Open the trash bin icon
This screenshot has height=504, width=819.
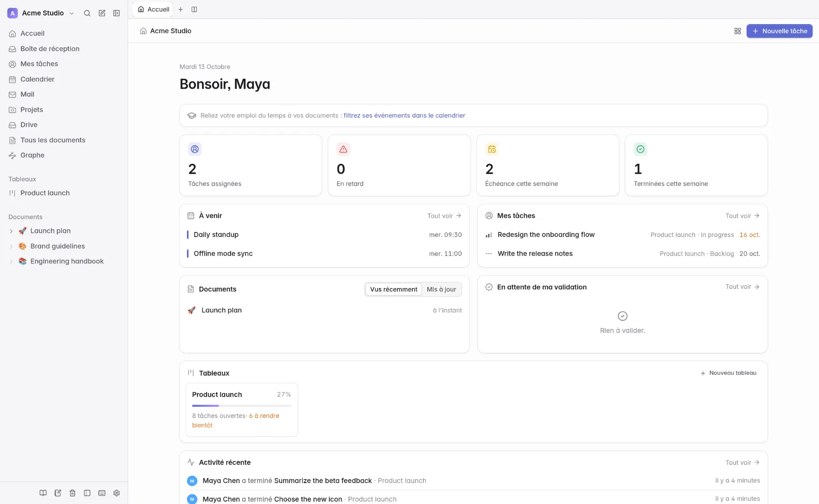[72, 493]
